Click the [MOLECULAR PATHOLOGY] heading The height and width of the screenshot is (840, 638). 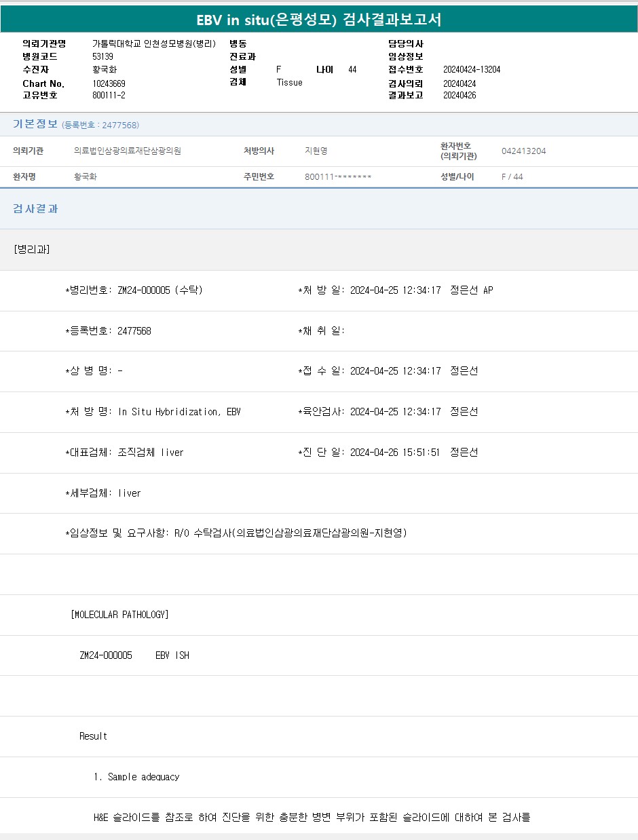pyautogui.click(x=119, y=615)
